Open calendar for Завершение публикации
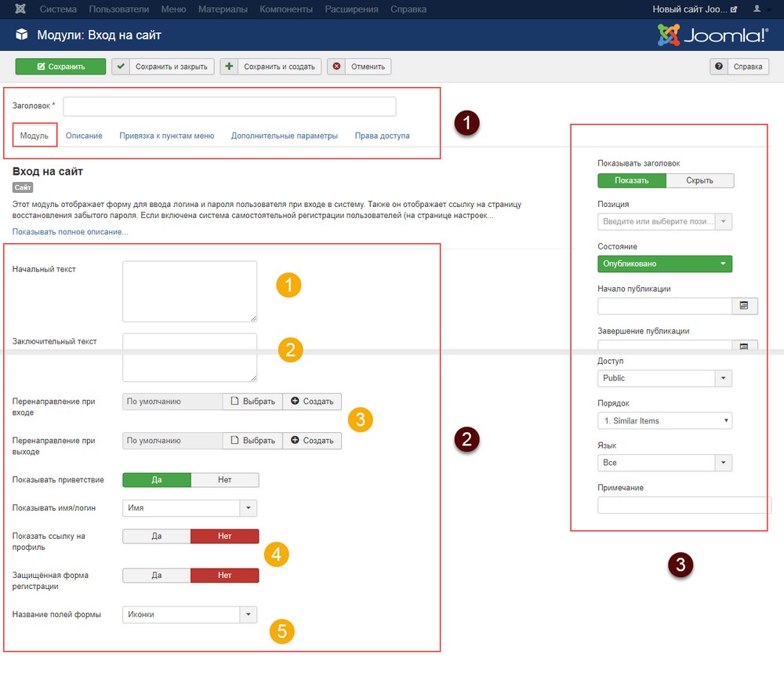 (x=744, y=346)
